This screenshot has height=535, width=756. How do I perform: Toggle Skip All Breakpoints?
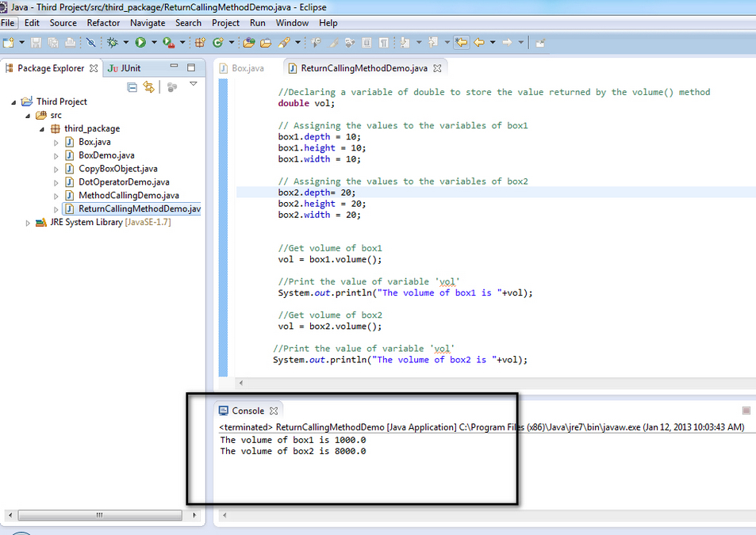coord(90,43)
